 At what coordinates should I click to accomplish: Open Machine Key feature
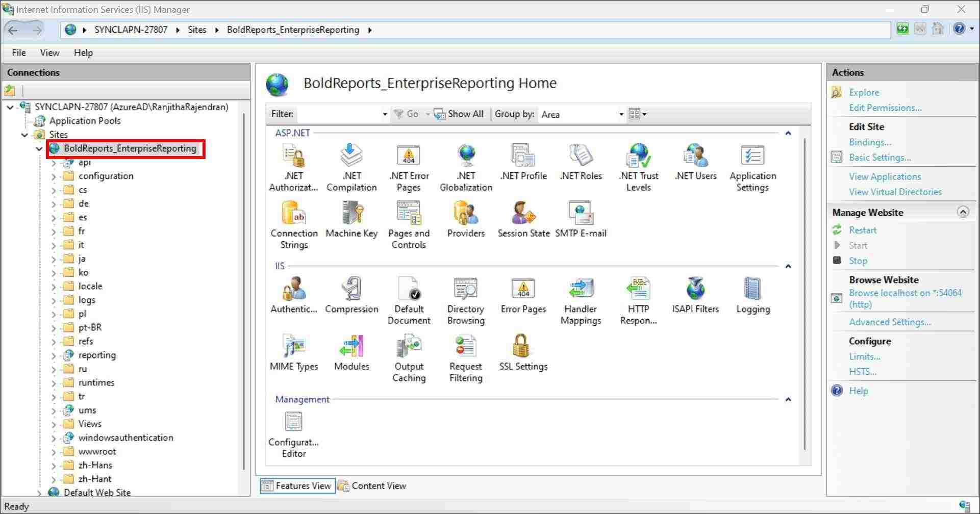pos(351,220)
